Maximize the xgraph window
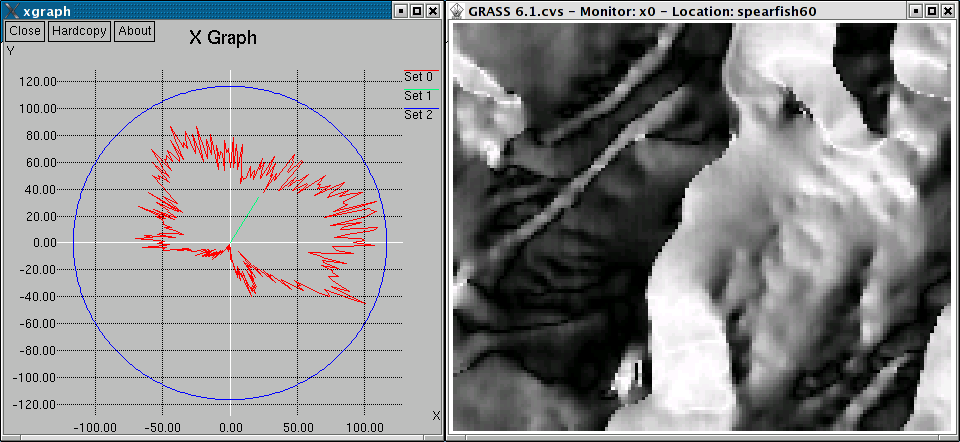The width and height of the screenshot is (960, 442). 416,11
